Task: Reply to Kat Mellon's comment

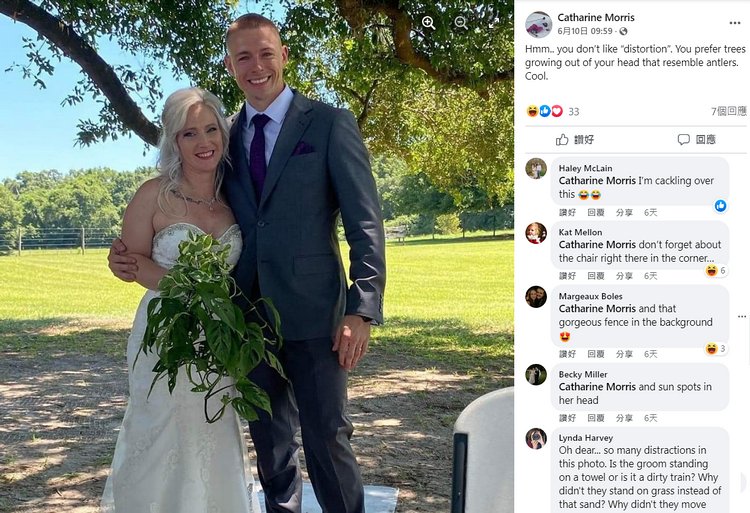Action: pyautogui.click(x=596, y=276)
